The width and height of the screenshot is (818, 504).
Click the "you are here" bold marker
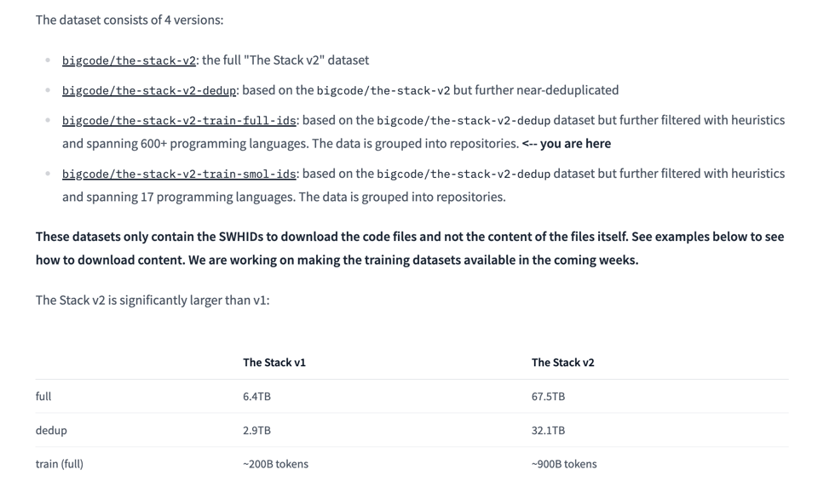click(x=574, y=144)
